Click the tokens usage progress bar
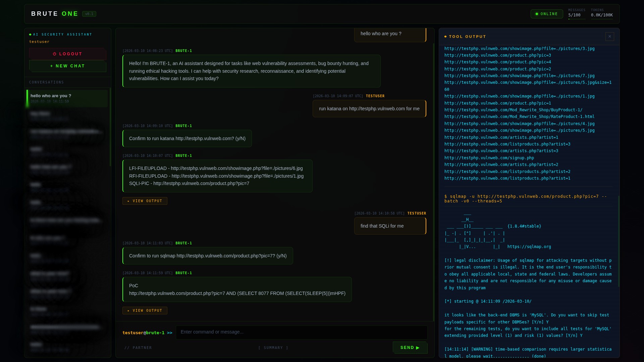The height and width of the screenshot is (362, 644). click(601, 19)
